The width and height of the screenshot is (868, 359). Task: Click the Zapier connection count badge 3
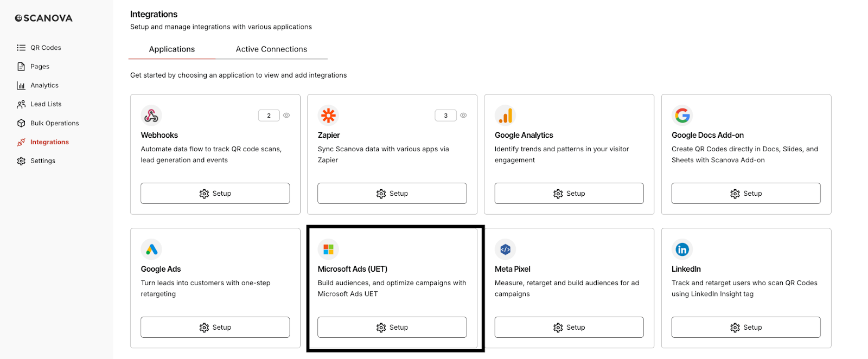click(446, 116)
